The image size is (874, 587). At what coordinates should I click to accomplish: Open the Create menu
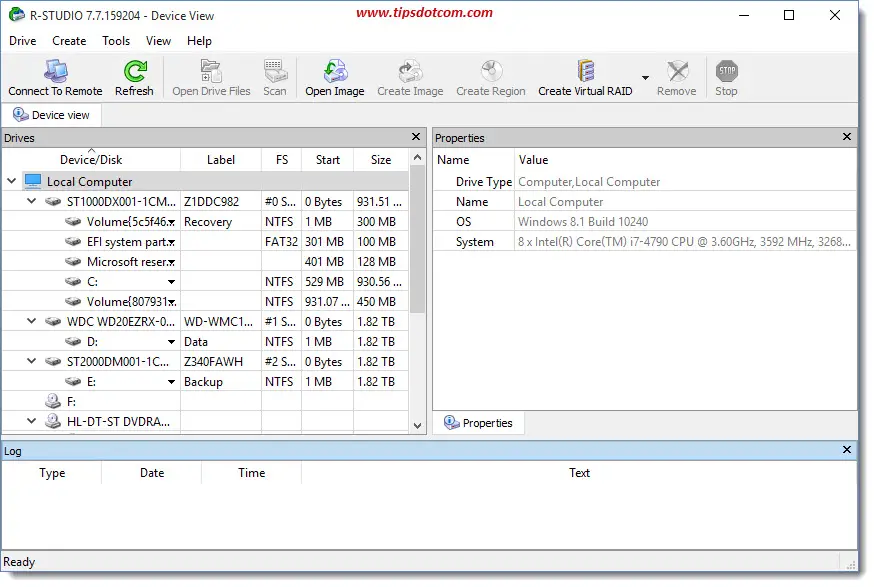pos(69,41)
